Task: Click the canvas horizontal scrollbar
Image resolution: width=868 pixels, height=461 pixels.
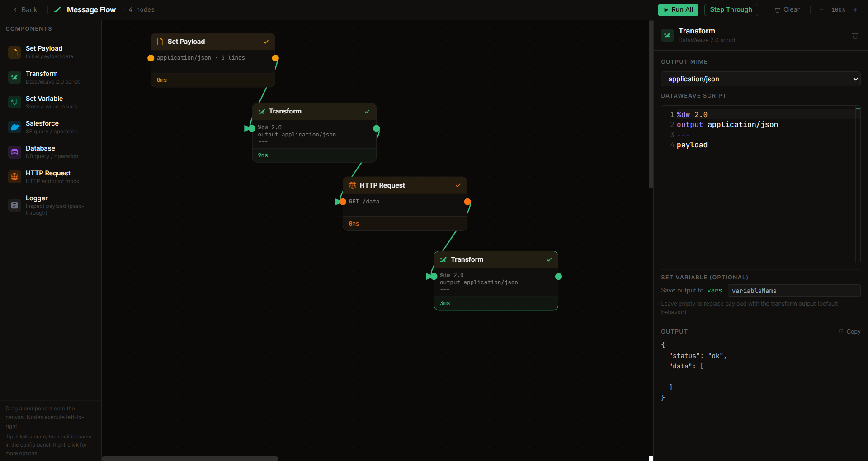Action: coord(190,458)
